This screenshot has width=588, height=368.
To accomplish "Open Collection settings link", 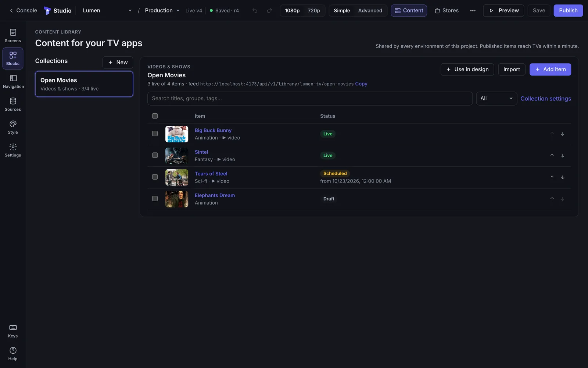I will coord(546,99).
